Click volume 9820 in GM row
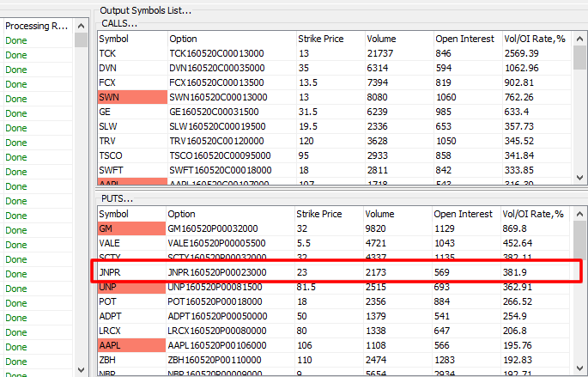The image size is (588, 377). click(x=376, y=228)
